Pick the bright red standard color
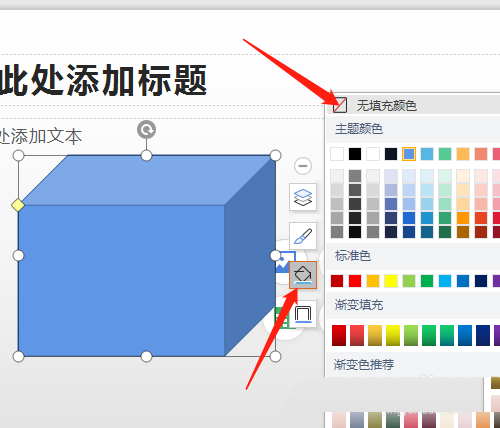This screenshot has width=500, height=428. coord(355,281)
